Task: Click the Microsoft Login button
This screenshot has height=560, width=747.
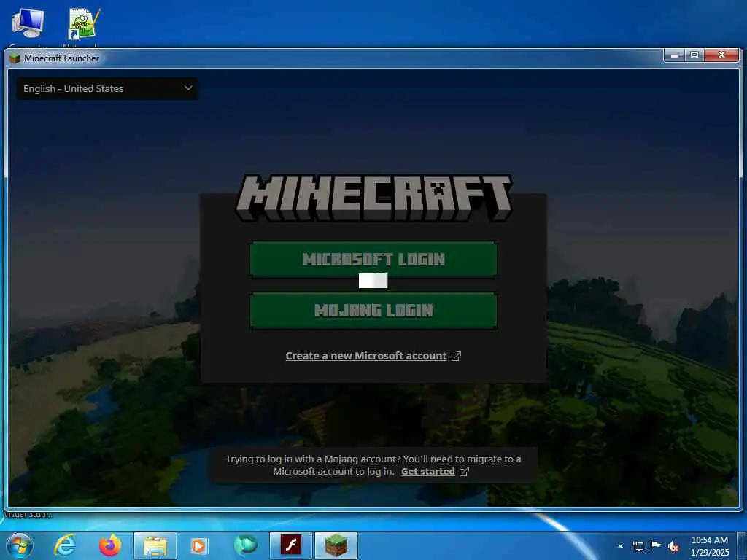Action: (x=373, y=259)
